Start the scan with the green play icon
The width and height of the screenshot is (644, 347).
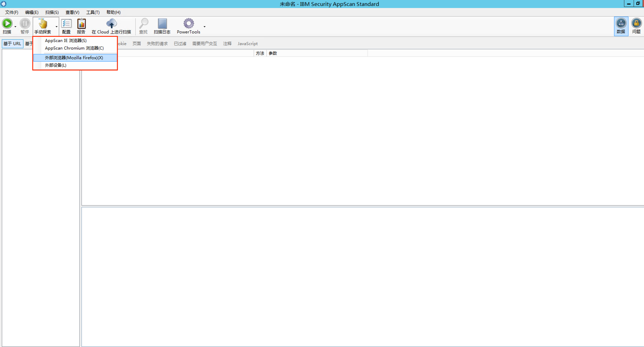(x=7, y=24)
